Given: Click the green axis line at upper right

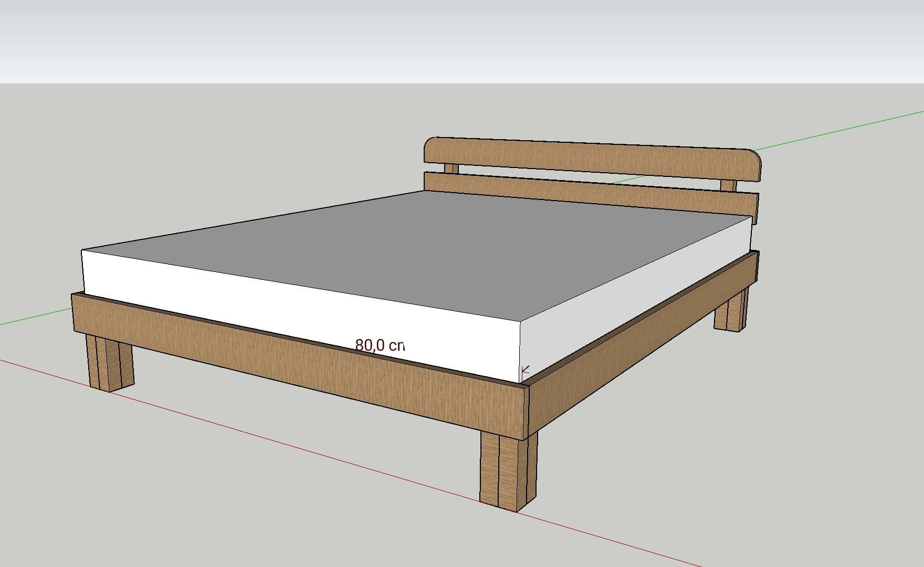Looking at the screenshot, I should click(x=840, y=130).
